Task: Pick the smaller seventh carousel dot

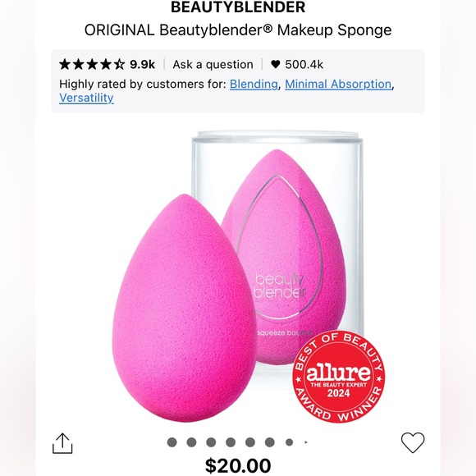Action: click(290, 442)
